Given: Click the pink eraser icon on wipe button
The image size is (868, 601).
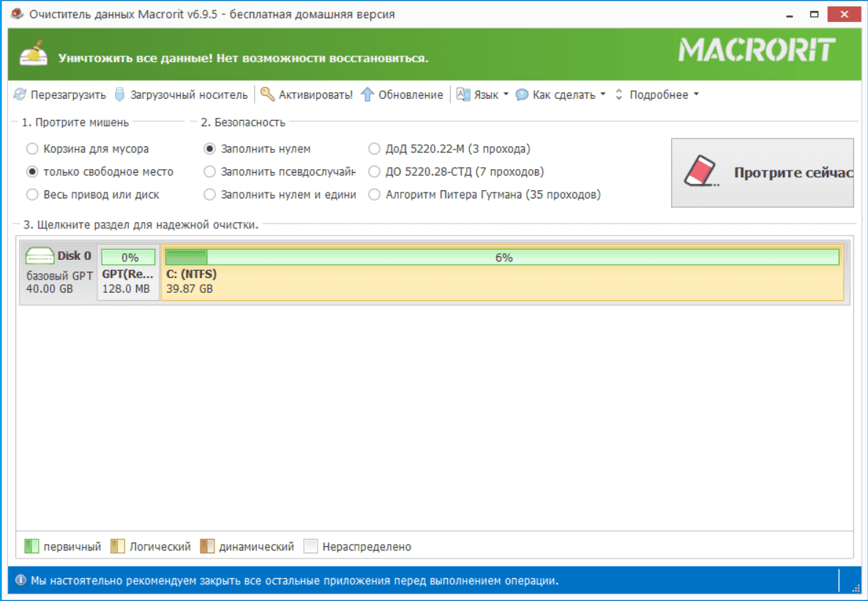Looking at the screenshot, I should [x=700, y=171].
